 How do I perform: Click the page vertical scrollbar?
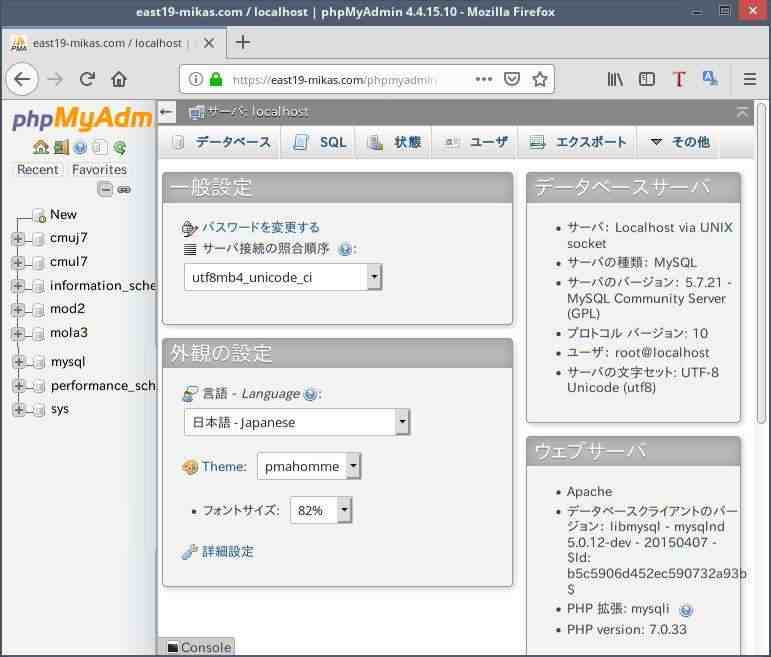(x=761, y=264)
